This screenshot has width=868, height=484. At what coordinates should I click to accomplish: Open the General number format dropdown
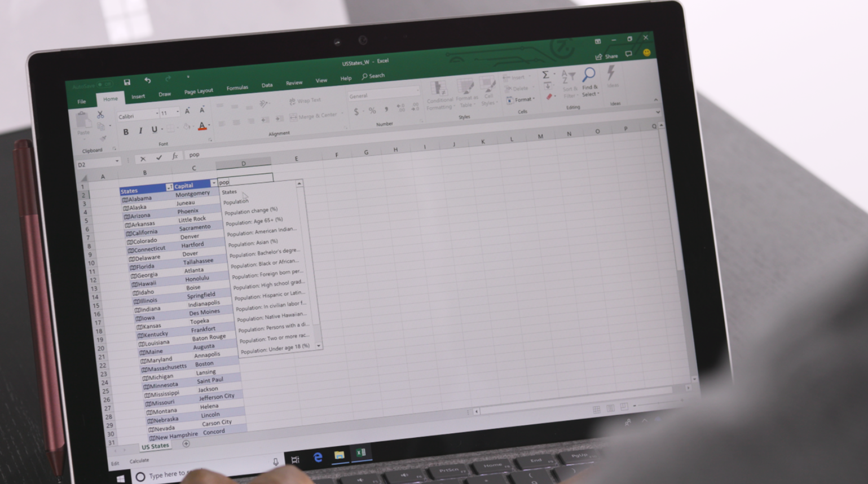[x=418, y=91]
